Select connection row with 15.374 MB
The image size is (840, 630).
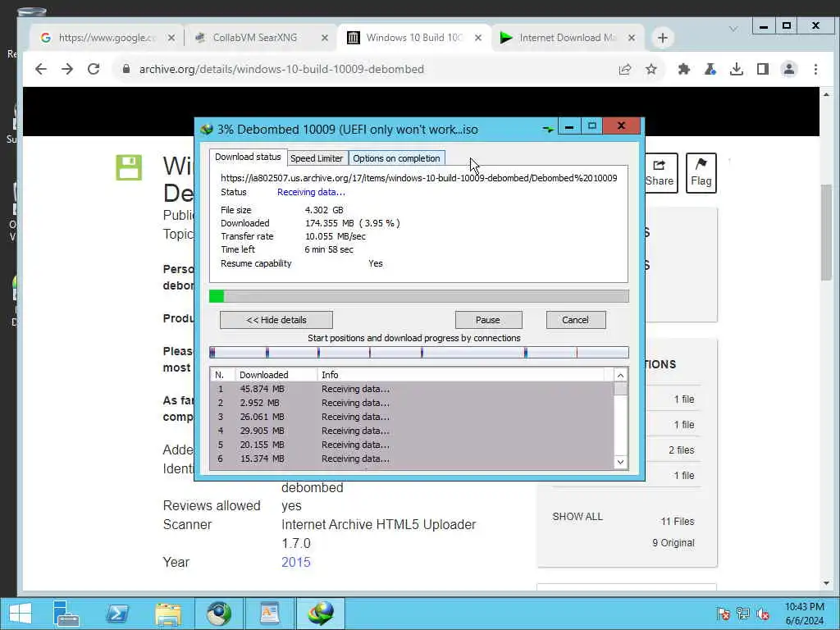(x=412, y=459)
